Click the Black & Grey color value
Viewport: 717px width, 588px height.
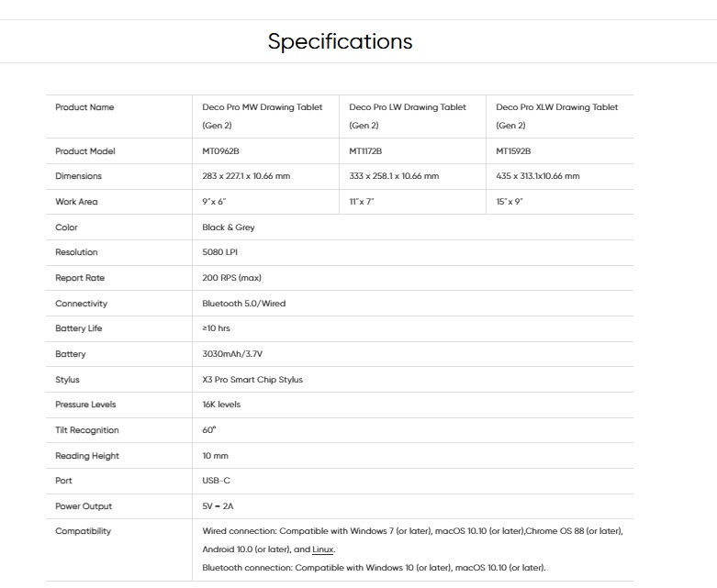(229, 227)
